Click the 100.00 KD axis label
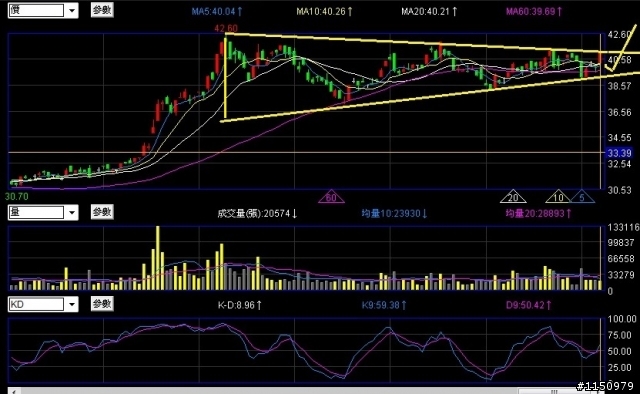Viewport: 640px width, 394px height. pyautogui.click(x=622, y=319)
